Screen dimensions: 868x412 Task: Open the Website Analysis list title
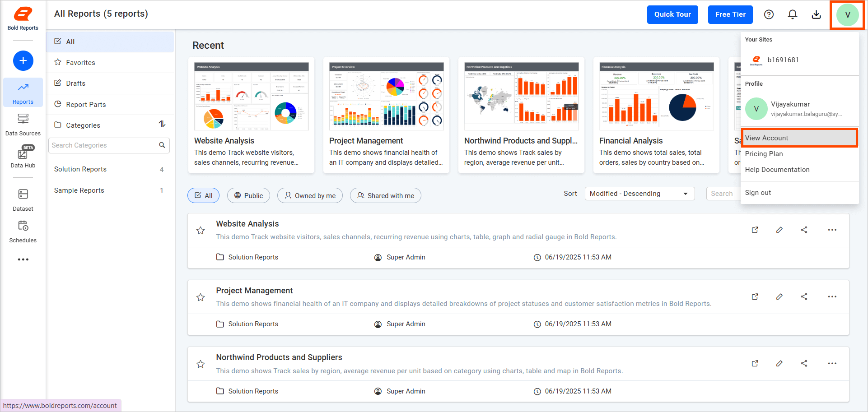[x=247, y=224]
